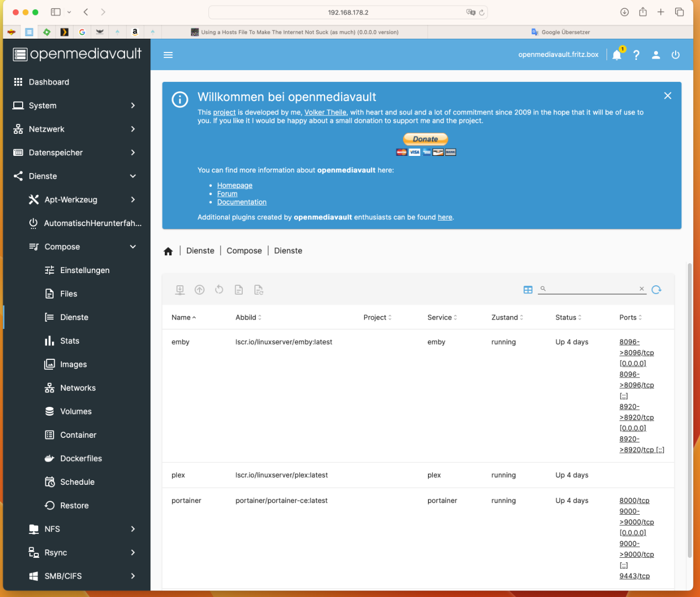700x597 pixels.
Task: Open Compose Einstellungen
Action: pyautogui.click(x=77, y=270)
